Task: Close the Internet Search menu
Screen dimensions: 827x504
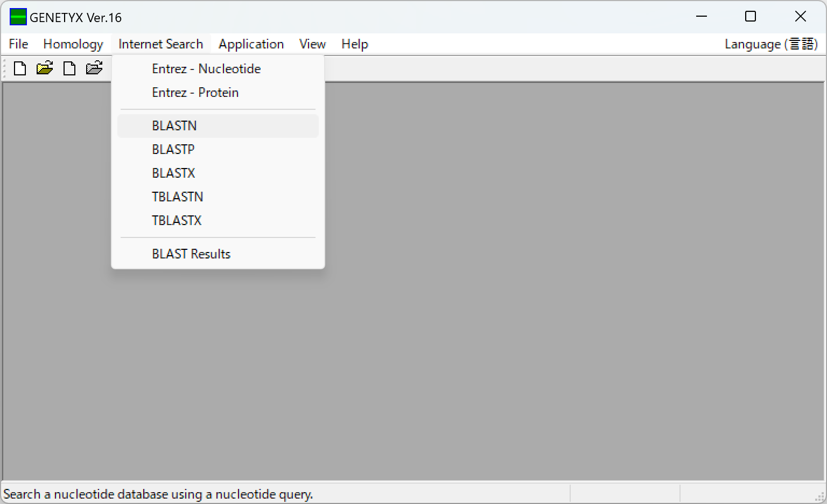Action: 160,44
